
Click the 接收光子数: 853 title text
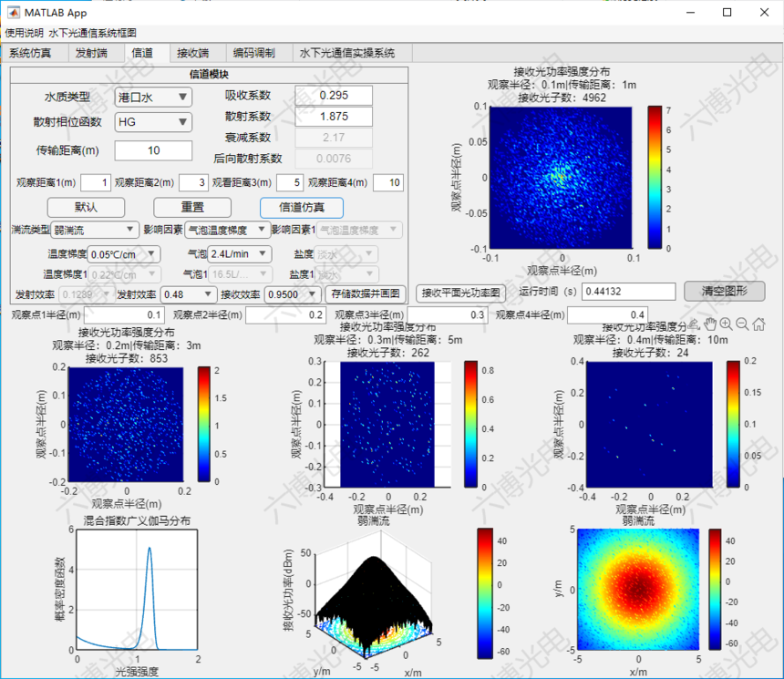point(127,358)
